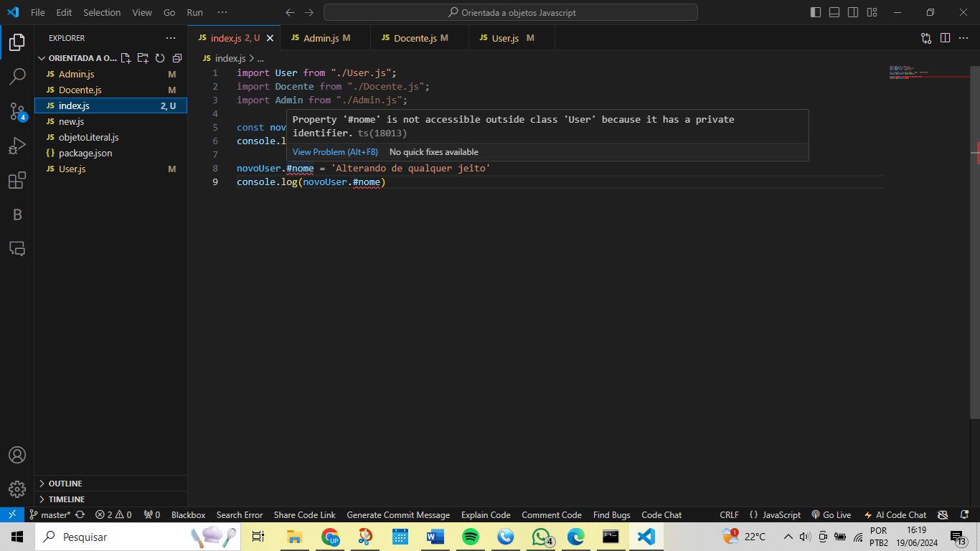Toggle Primary Side Bar visibility
Viewport: 980px width, 551px height.
coord(816,12)
